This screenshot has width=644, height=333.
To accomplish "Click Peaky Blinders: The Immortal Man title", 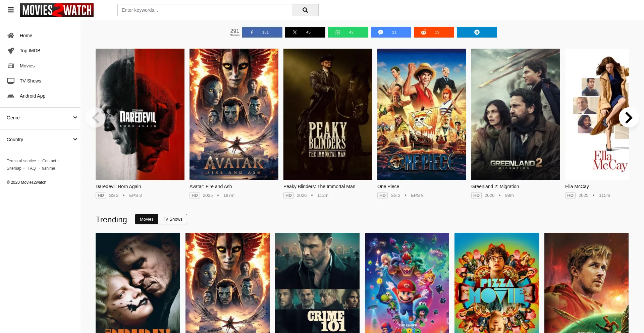I will click(x=319, y=186).
